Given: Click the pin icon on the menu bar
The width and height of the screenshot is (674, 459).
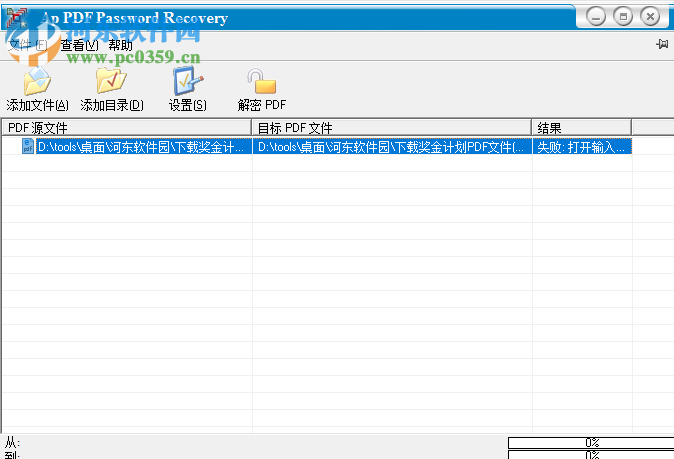Looking at the screenshot, I should click(662, 44).
